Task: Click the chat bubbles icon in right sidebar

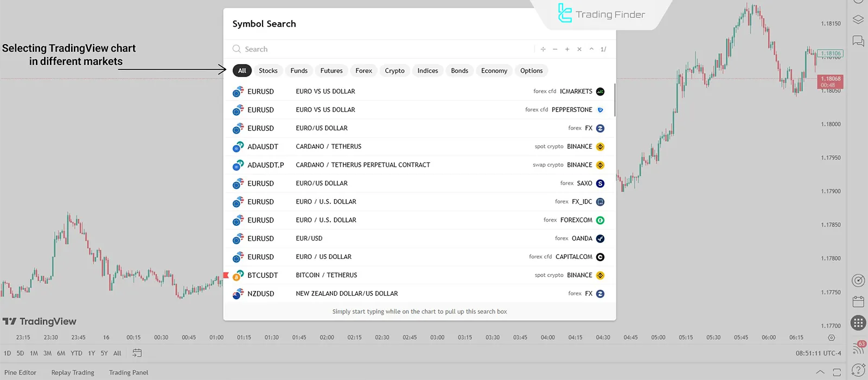Action: tap(858, 41)
